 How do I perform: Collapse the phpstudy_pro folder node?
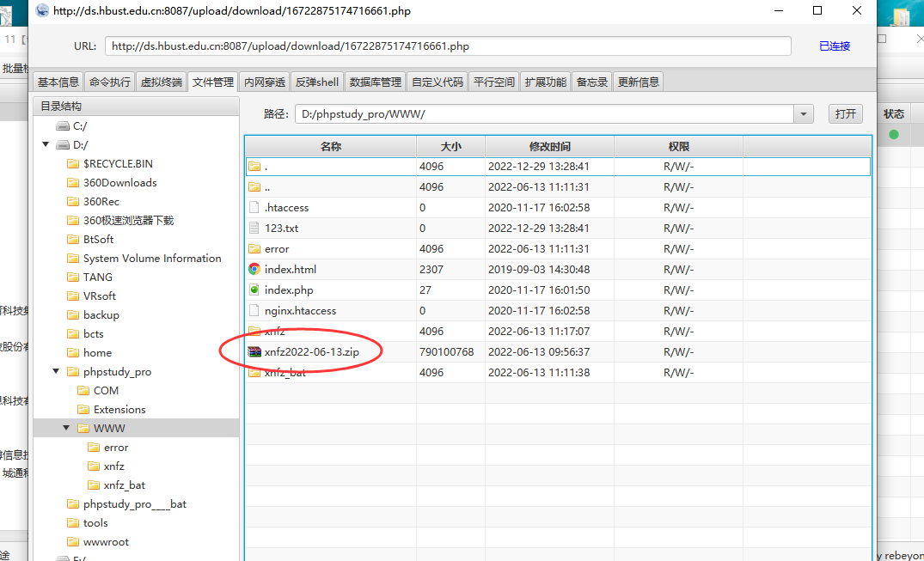56,371
